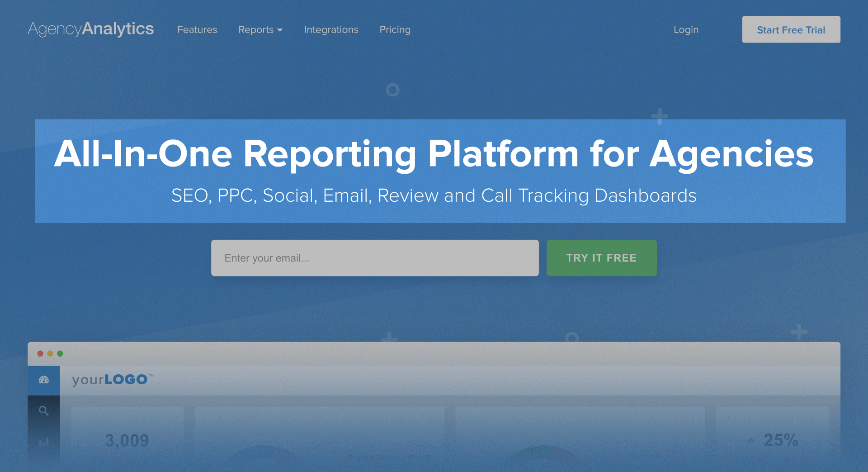Open the Features page
Image resolution: width=868 pixels, height=472 pixels.
pyautogui.click(x=197, y=29)
